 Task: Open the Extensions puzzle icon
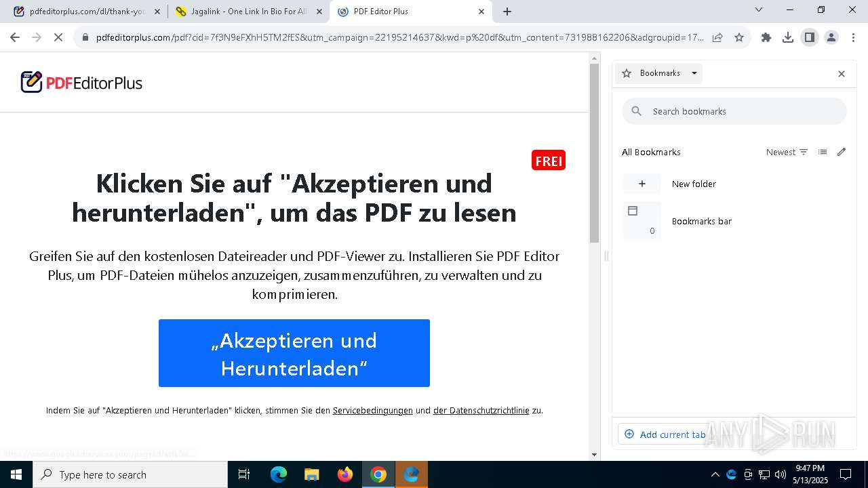point(766,37)
